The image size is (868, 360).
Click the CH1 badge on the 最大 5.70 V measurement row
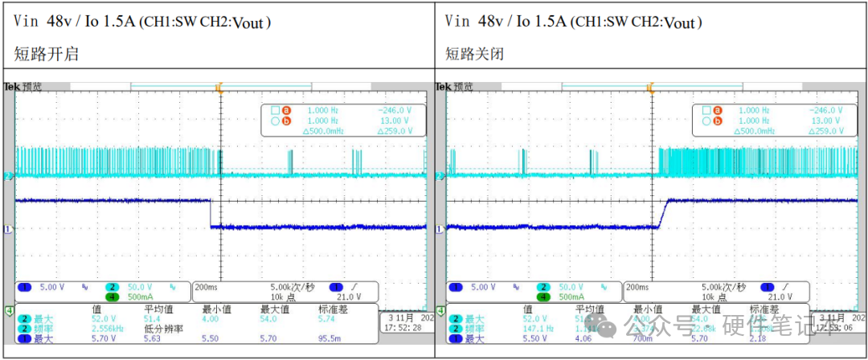(24, 337)
